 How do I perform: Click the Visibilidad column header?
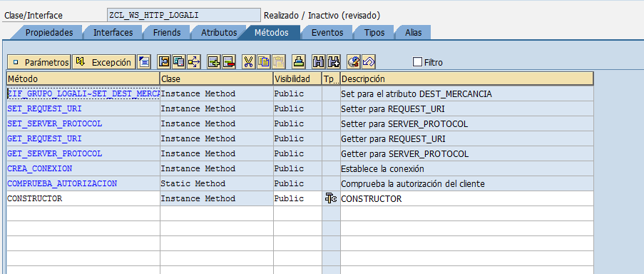[298, 78]
